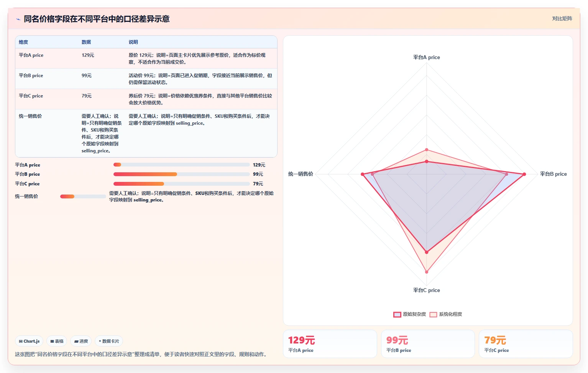588x373 pixels.
Task: Click the 平台B price radar axis label
Action: (554, 174)
